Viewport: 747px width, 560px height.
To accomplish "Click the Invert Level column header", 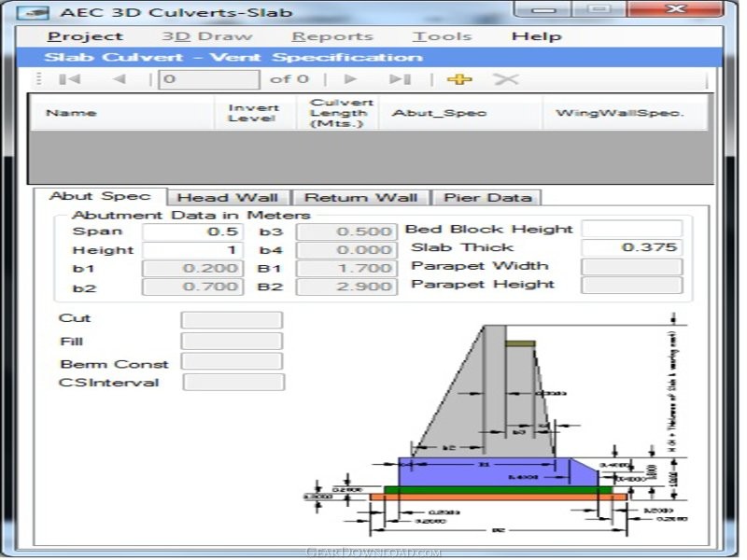I will point(255,113).
